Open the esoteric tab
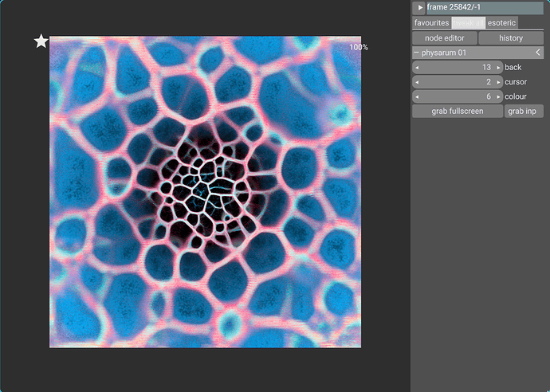Screen dimensions: 550x392 (501, 23)
